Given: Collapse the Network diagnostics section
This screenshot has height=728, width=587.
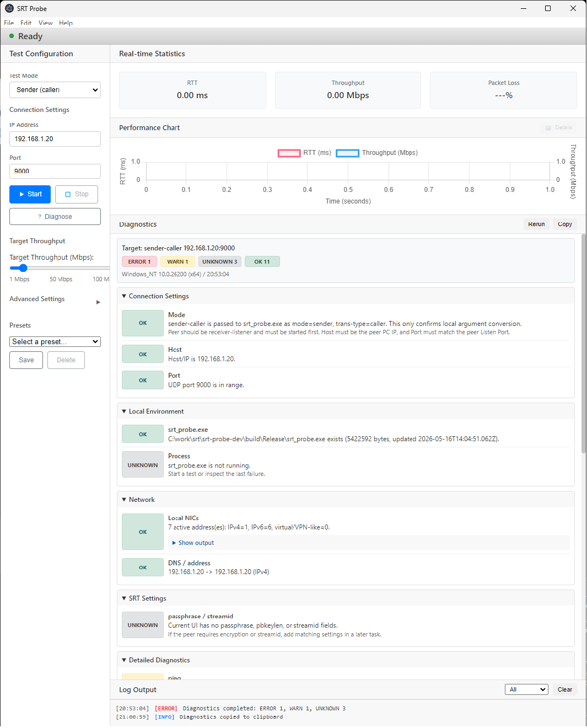Looking at the screenshot, I should (124, 500).
